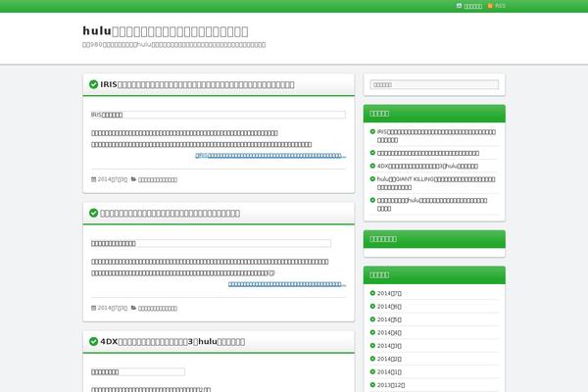588x392 pixels.
Task: Focus the sidebar search input field
Action: click(x=434, y=85)
